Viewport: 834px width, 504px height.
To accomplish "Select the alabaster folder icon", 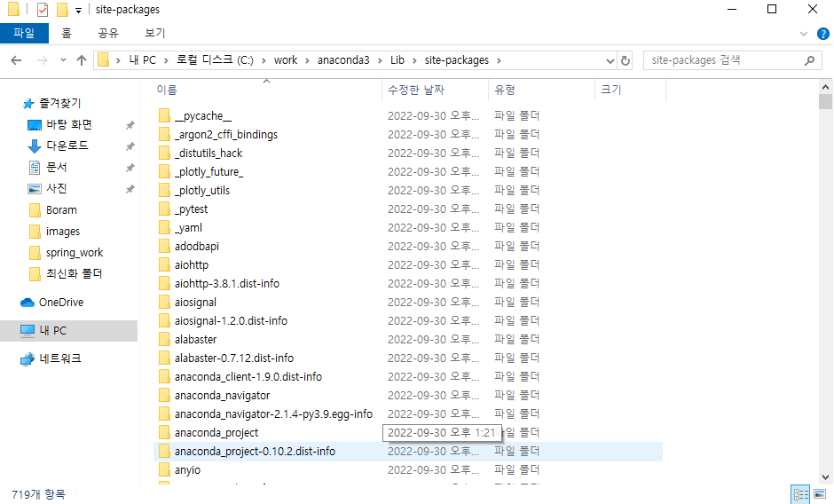I will [164, 339].
